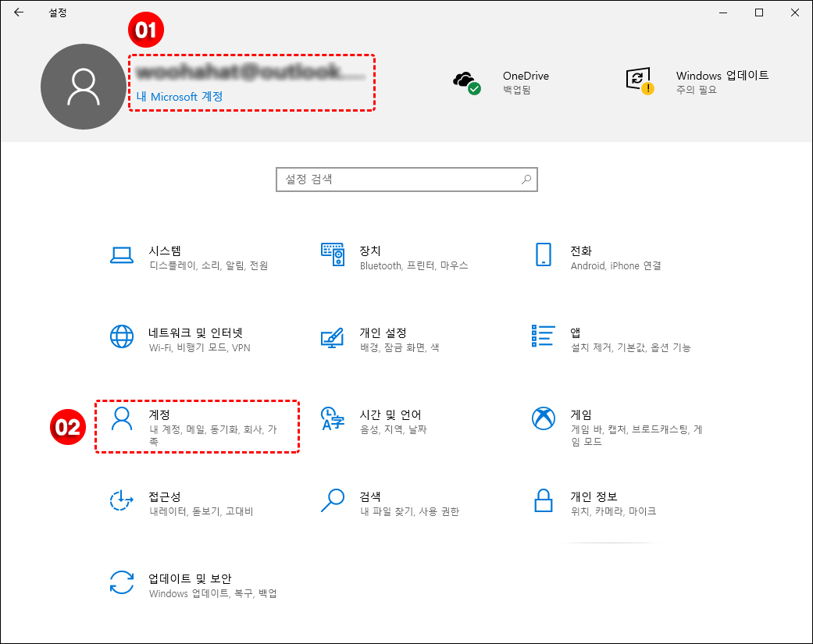Image resolution: width=813 pixels, height=644 pixels.
Task: Click the 계정 person icon
Action: 122,418
